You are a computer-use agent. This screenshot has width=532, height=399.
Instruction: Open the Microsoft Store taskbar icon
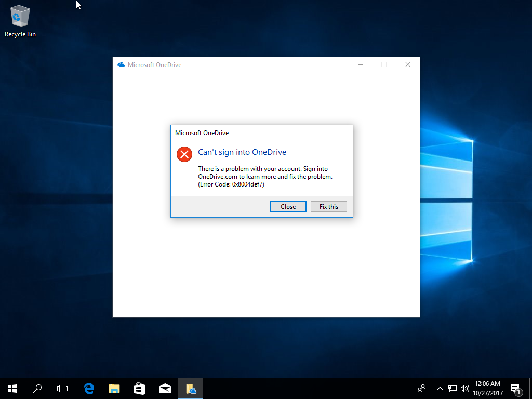pyautogui.click(x=139, y=389)
